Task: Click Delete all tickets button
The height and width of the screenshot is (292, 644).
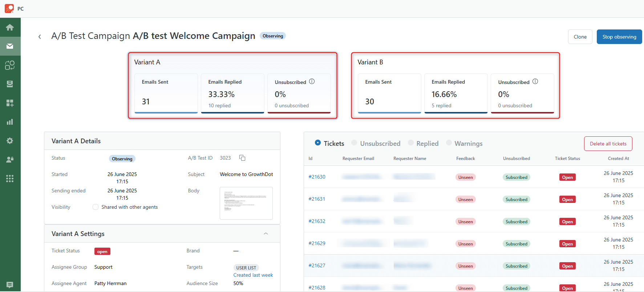Action: 608,144
